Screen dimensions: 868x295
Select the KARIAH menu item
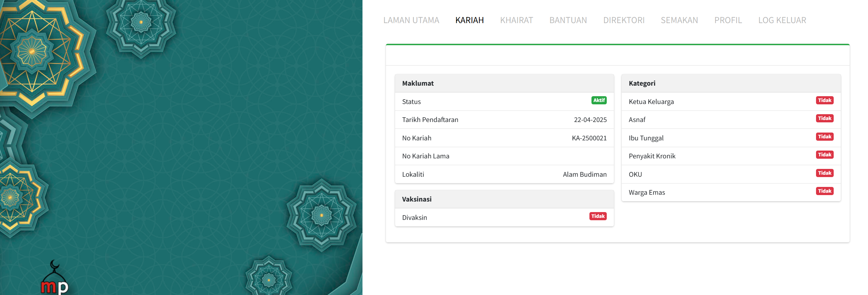pyautogui.click(x=469, y=20)
